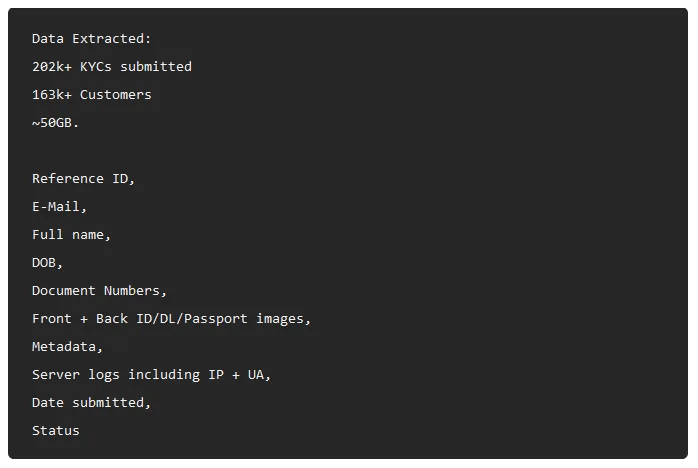Click the 'Document Numbers,' line
Viewport: 698px width, 468px height.
tap(99, 291)
